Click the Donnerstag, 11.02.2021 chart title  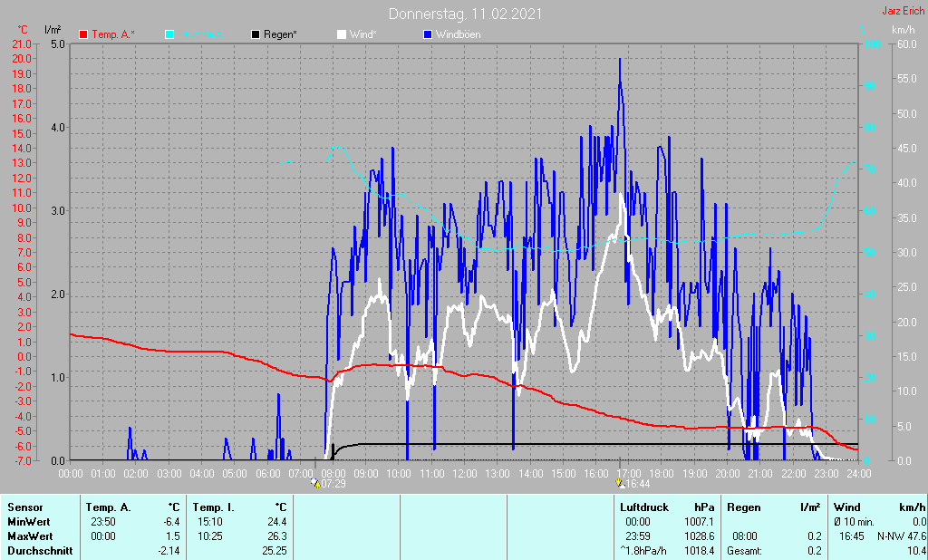coord(466,14)
